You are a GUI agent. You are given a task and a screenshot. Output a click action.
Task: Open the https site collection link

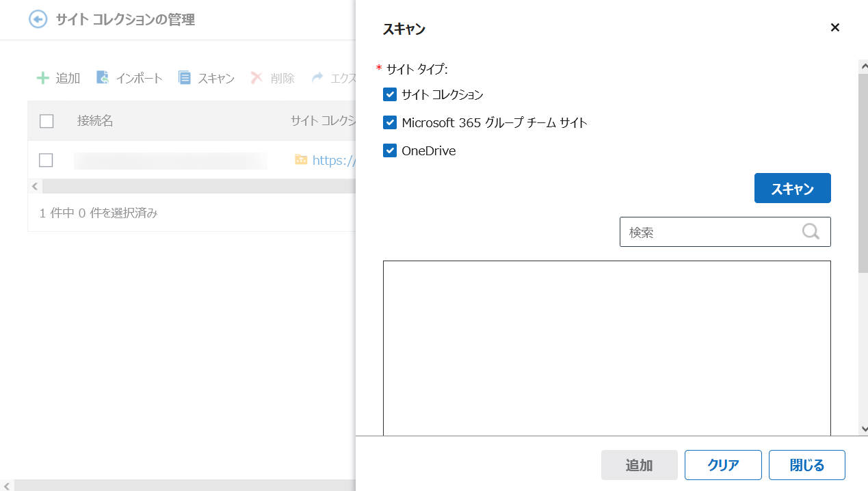tap(334, 160)
